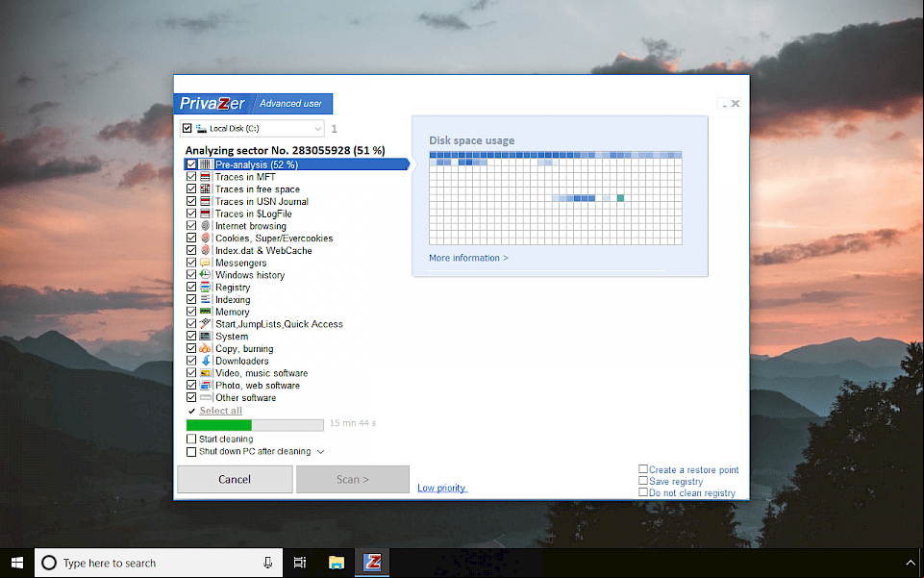Open Task View on the taskbar
The height and width of the screenshot is (578, 924).
pos(300,563)
